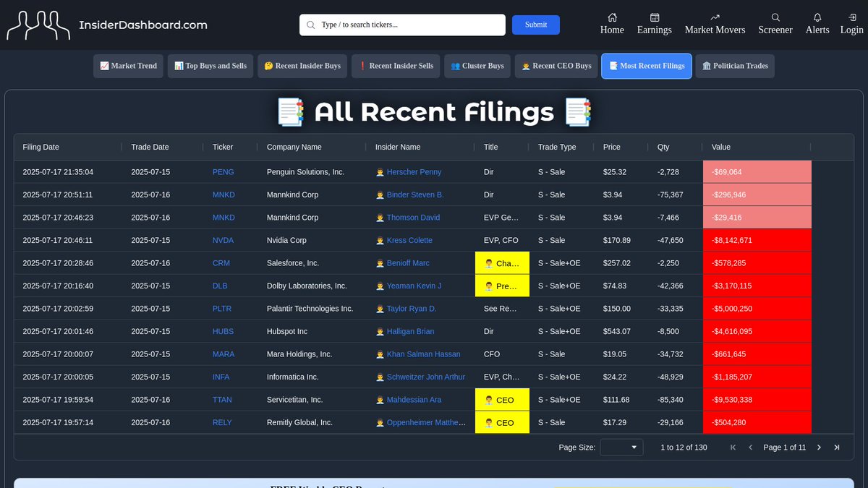Click the person icon beside Kress Colette
868x488 pixels.
pos(380,240)
